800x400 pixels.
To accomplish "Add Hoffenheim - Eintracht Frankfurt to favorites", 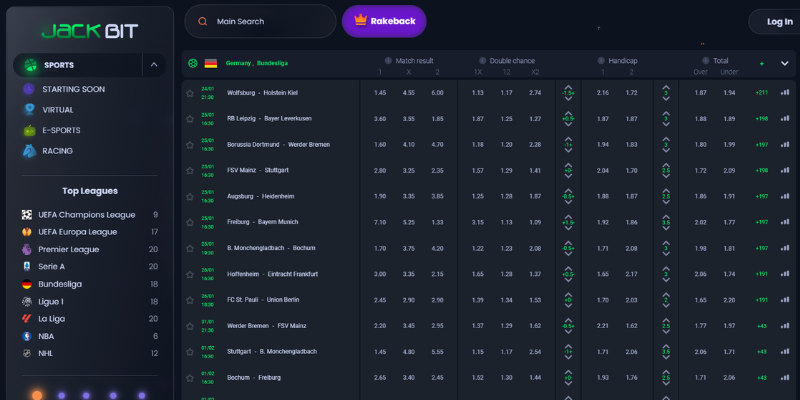I will (190, 273).
